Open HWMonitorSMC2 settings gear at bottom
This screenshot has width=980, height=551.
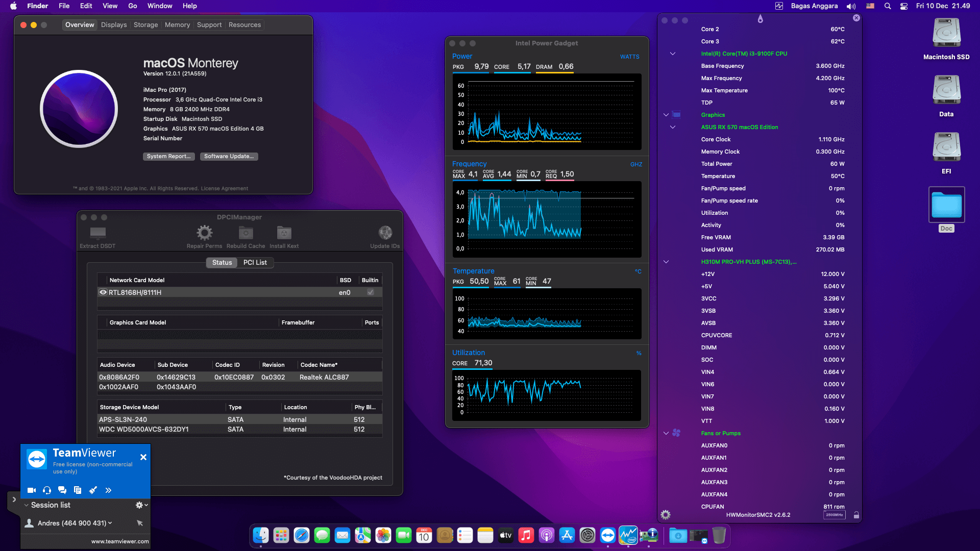[x=666, y=515]
